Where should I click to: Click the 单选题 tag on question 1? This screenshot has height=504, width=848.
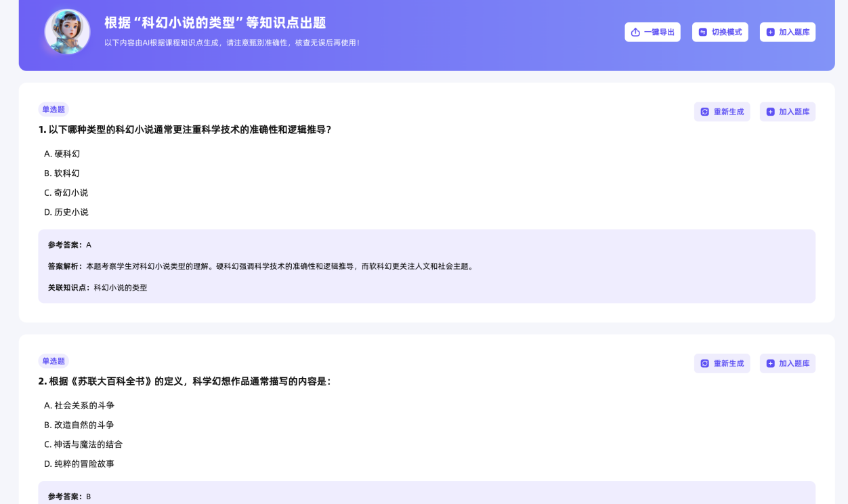[x=54, y=110]
